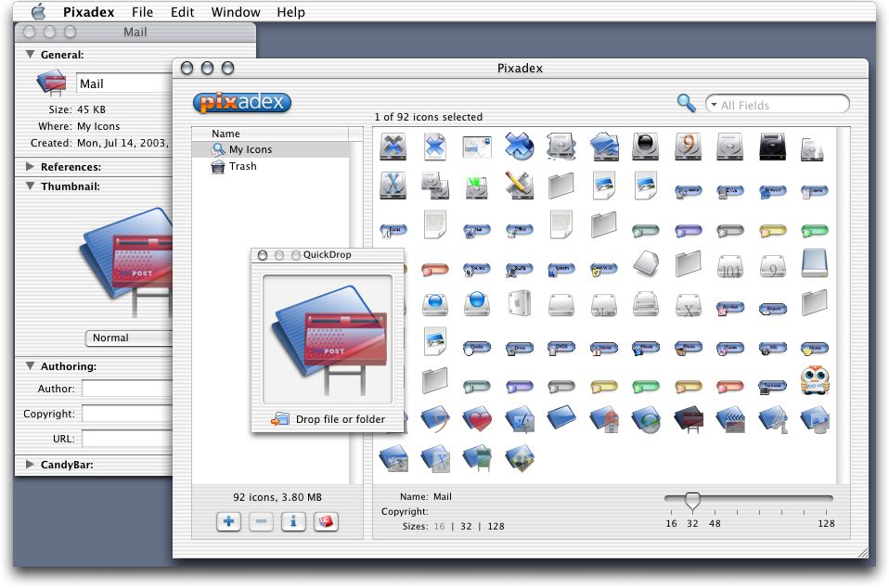Image resolution: width=889 pixels, height=588 pixels.
Task: Select Trash in the sidebar list
Action: 271,167
